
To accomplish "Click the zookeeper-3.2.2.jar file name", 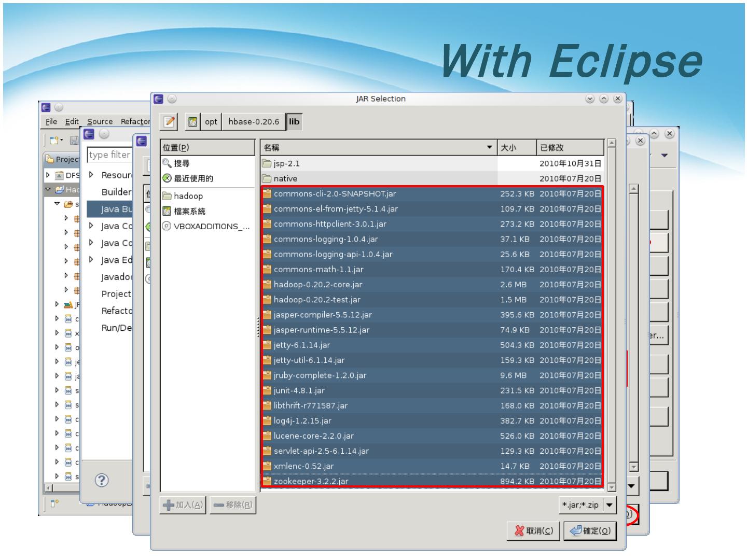I will (311, 481).
